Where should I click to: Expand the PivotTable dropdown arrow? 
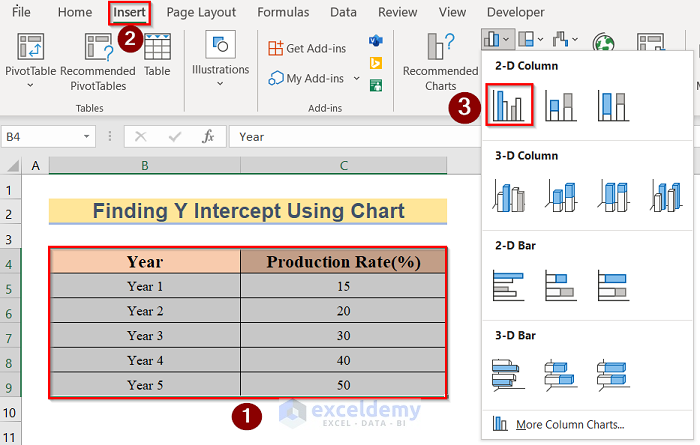[x=30, y=85]
